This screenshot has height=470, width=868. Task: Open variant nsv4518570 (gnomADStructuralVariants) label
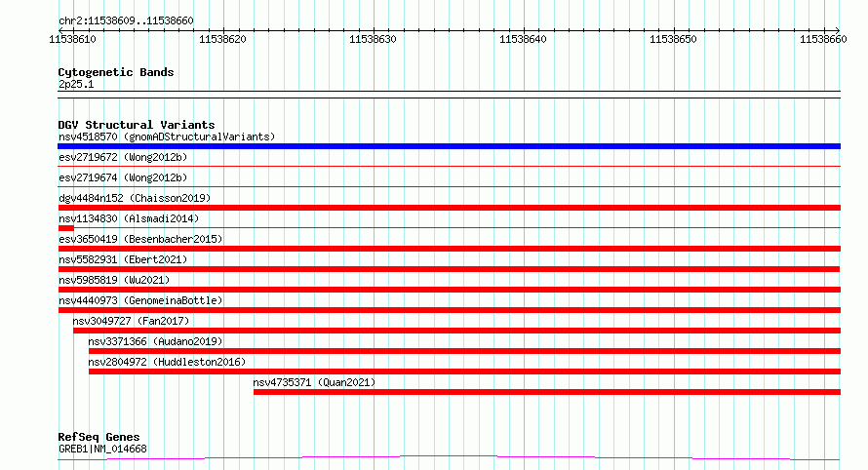[167, 137]
